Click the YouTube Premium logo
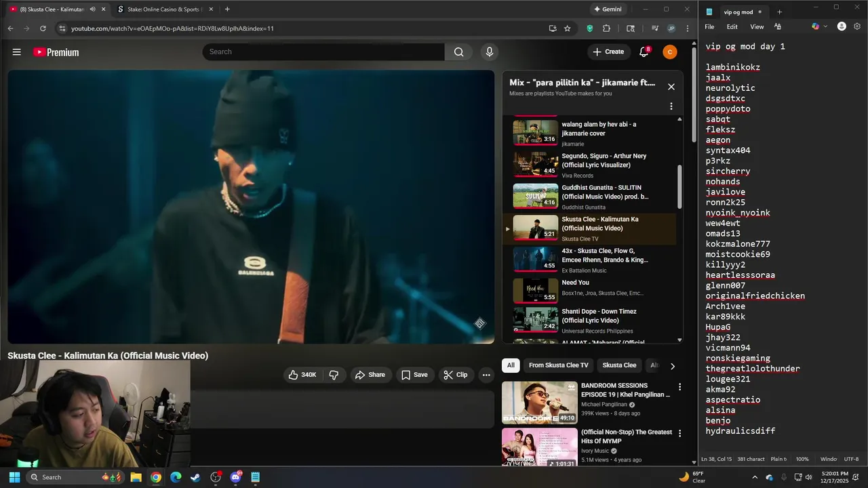Viewport: 868px width, 488px height. 56,52
